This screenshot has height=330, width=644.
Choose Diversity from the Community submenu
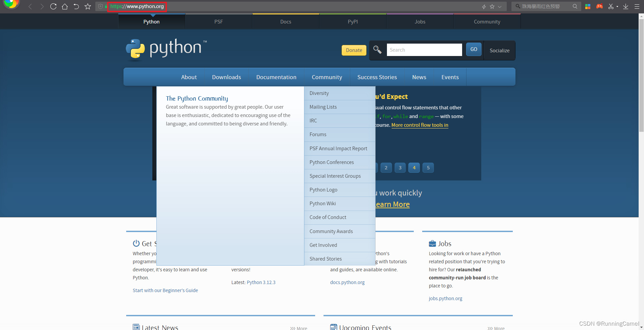(x=340, y=93)
